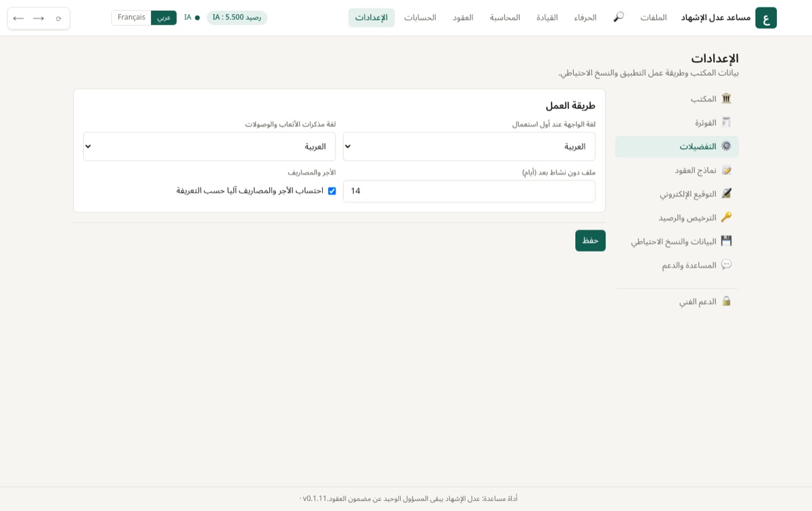Click the magnifier search icon in the top bar
812x511 pixels.
(x=618, y=18)
